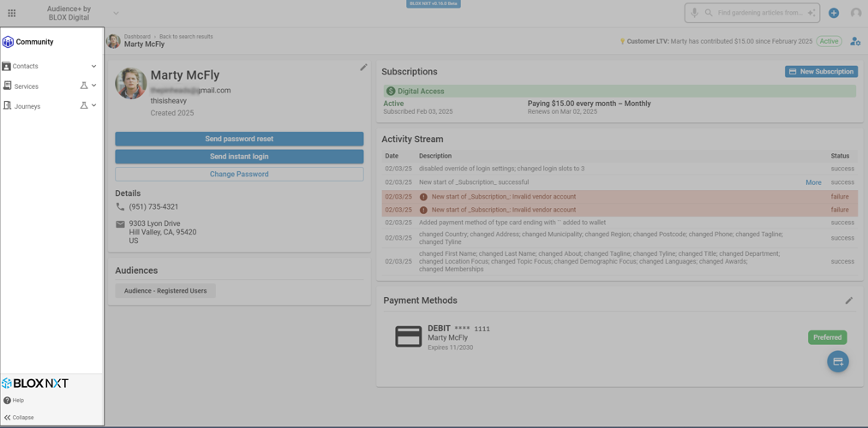Select the Status column header
The width and height of the screenshot is (868, 428).
click(840, 156)
